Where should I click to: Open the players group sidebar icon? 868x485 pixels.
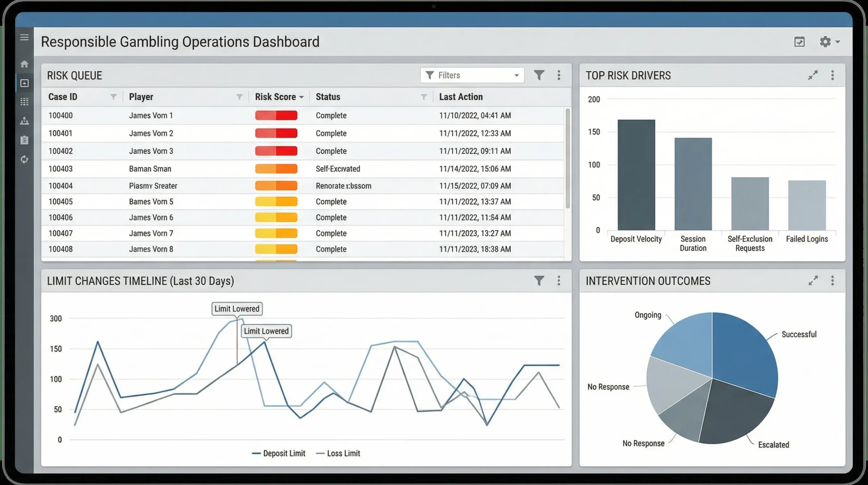[x=24, y=121]
